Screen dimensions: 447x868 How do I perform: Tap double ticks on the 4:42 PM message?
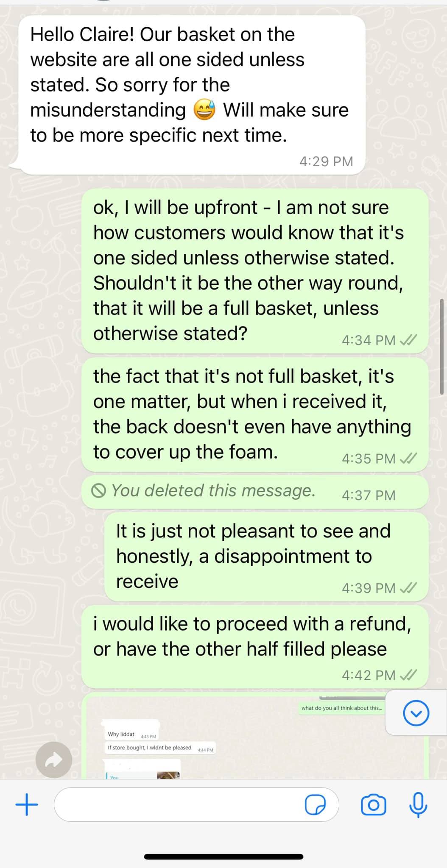point(409,675)
